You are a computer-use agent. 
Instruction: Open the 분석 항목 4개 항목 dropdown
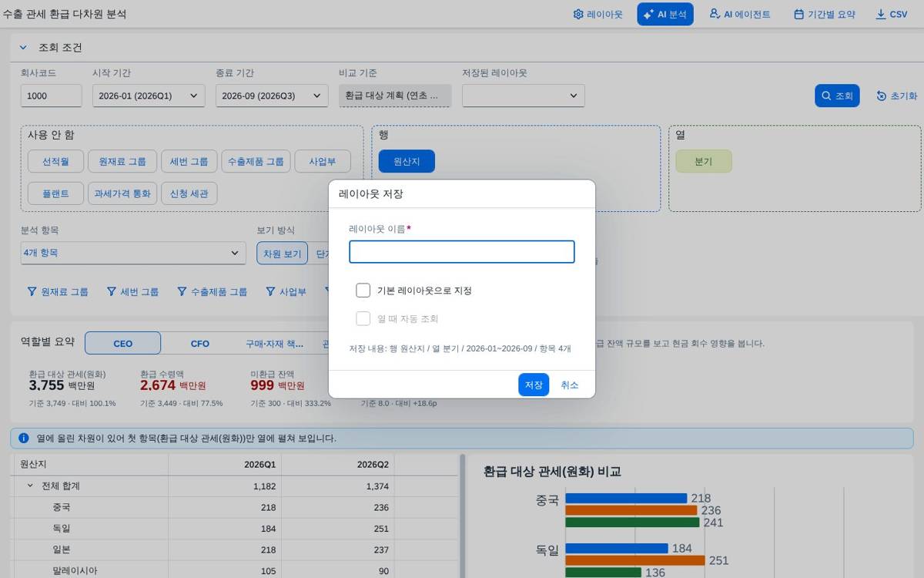pyautogui.click(x=133, y=253)
